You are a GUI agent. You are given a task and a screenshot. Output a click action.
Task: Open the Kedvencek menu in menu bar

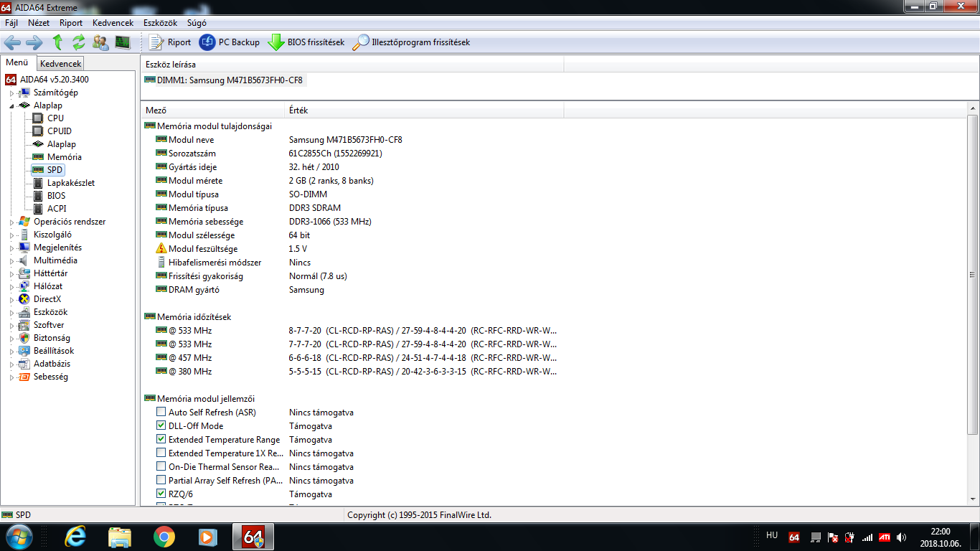coord(113,23)
